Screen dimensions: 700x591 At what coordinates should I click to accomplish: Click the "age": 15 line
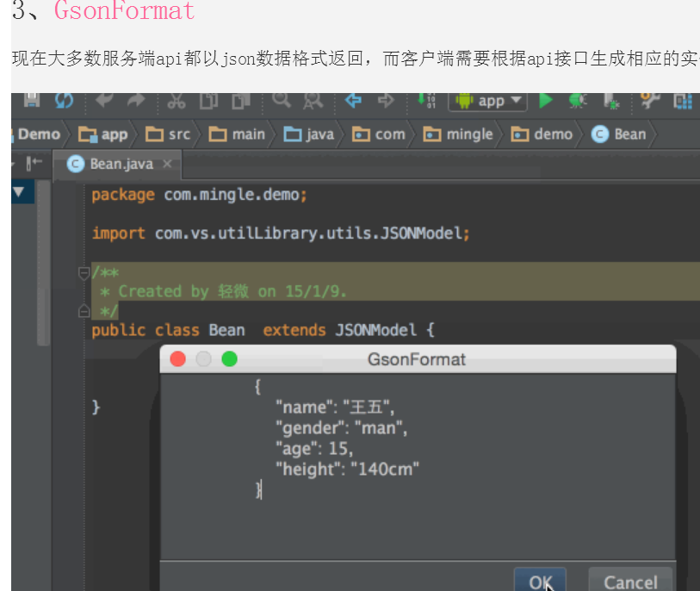[314, 449]
